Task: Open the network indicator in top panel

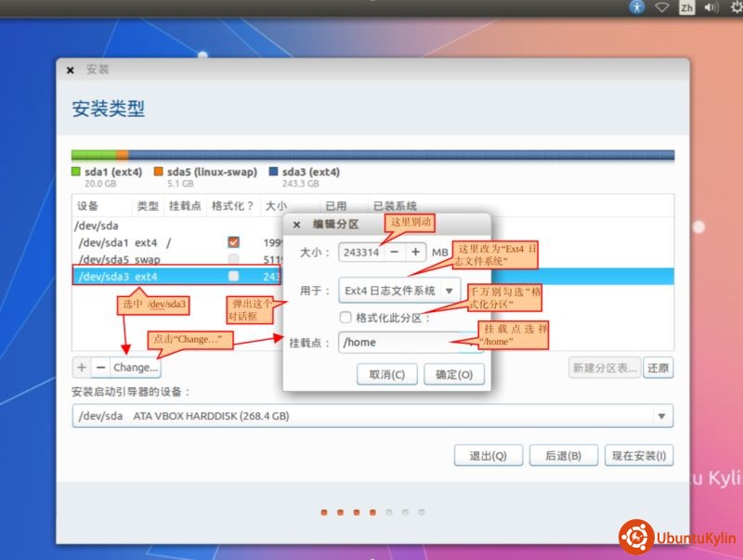Action: tap(661, 7)
